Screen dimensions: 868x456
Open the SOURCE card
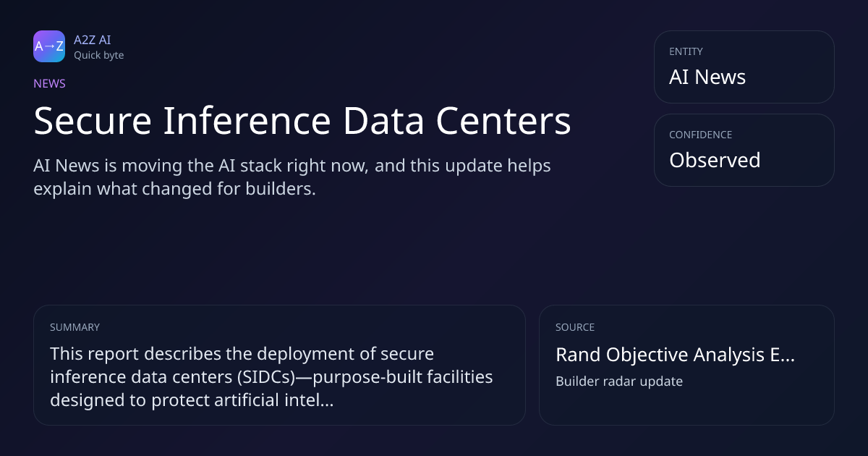[686, 365]
